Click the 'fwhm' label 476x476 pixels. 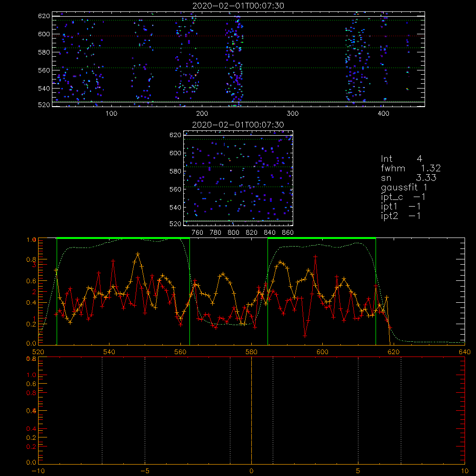pos(393,168)
